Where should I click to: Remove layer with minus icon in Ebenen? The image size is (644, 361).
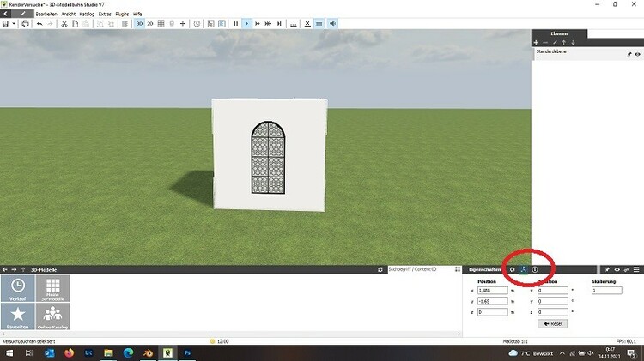pyautogui.click(x=545, y=43)
